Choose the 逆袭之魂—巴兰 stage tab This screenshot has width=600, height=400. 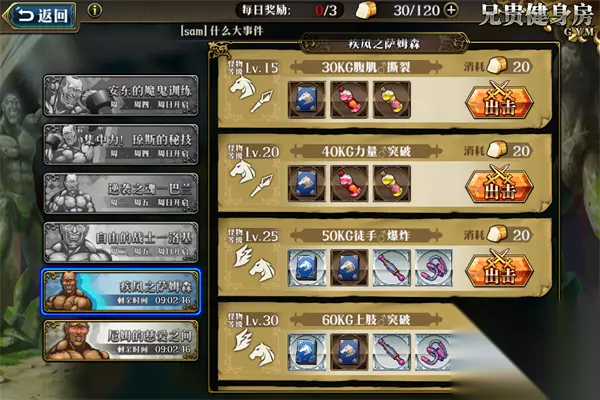121,193
